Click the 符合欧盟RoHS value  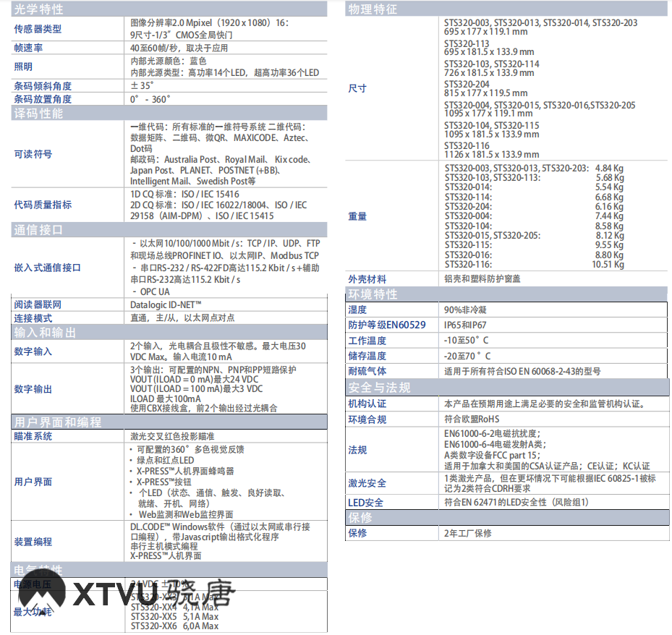pos(472,419)
